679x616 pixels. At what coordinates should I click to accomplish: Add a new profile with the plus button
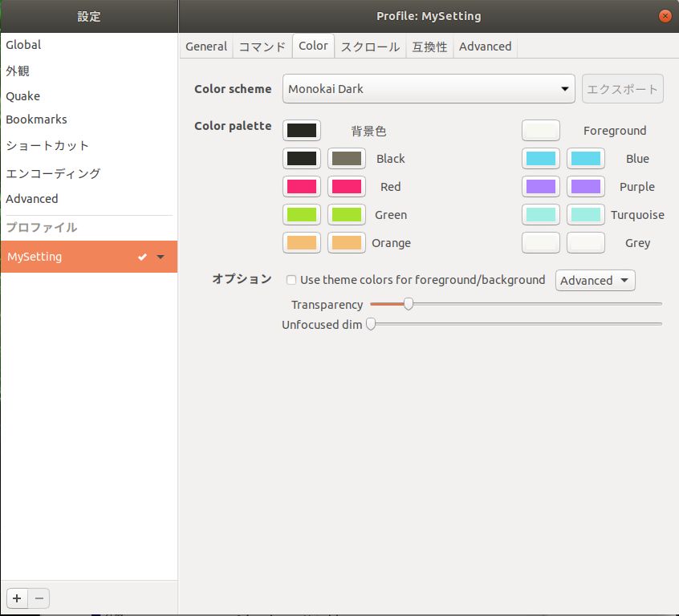16,598
